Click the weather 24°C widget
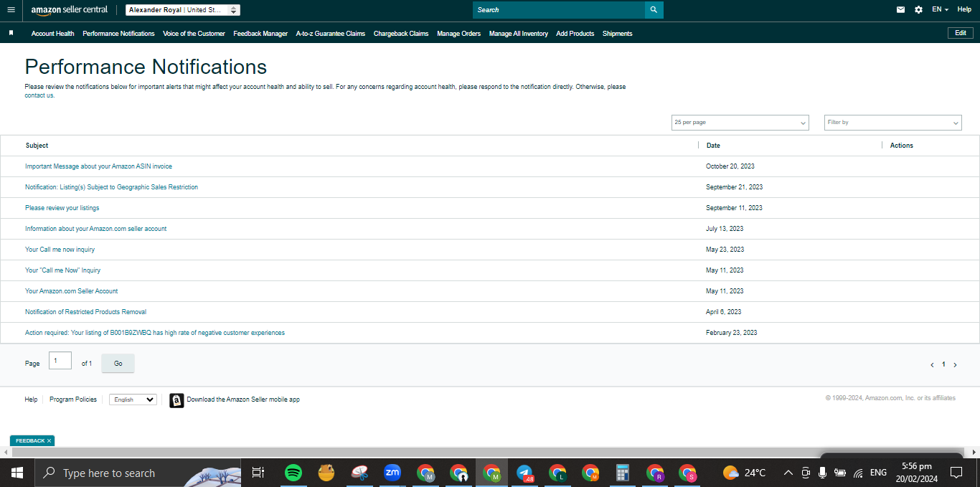Image resolution: width=980 pixels, height=487 pixels. (744, 473)
